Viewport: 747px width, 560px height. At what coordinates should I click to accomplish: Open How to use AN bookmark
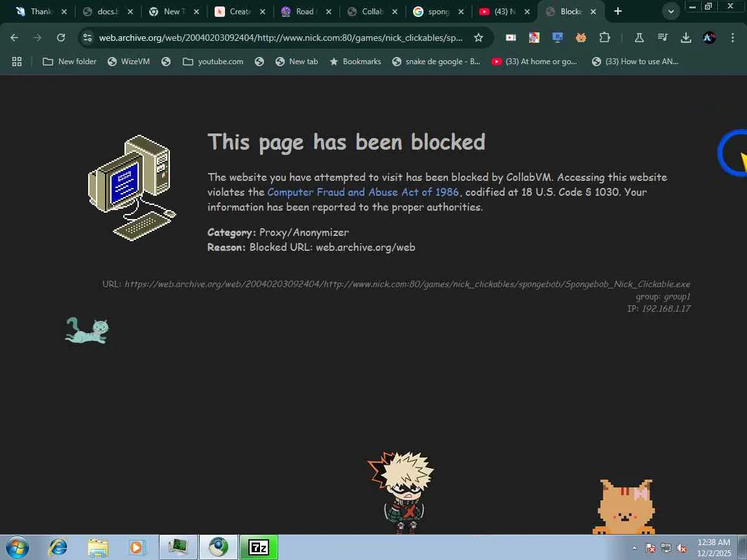point(635,62)
